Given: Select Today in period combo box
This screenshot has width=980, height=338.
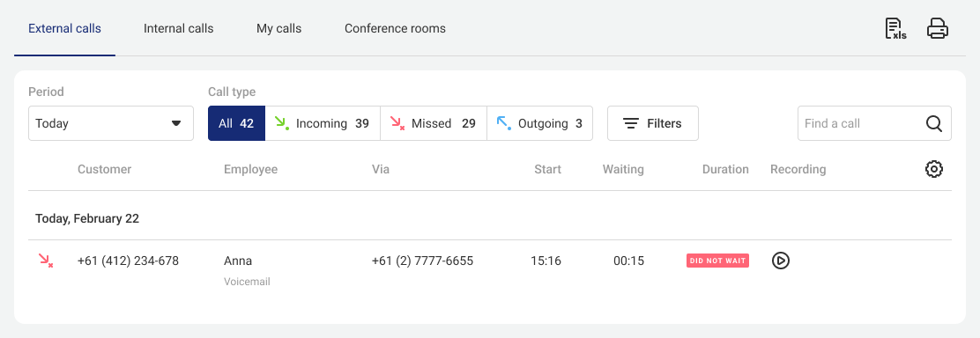Looking at the screenshot, I should pyautogui.click(x=111, y=123).
